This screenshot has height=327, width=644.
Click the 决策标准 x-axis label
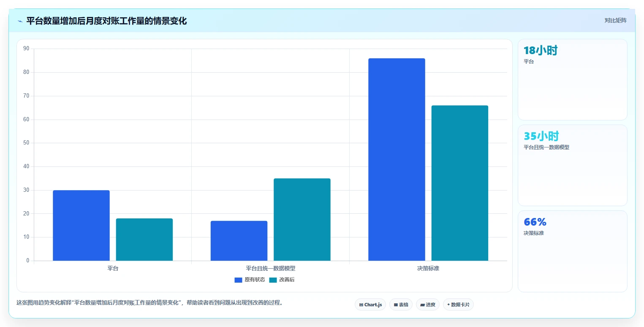pos(428,268)
